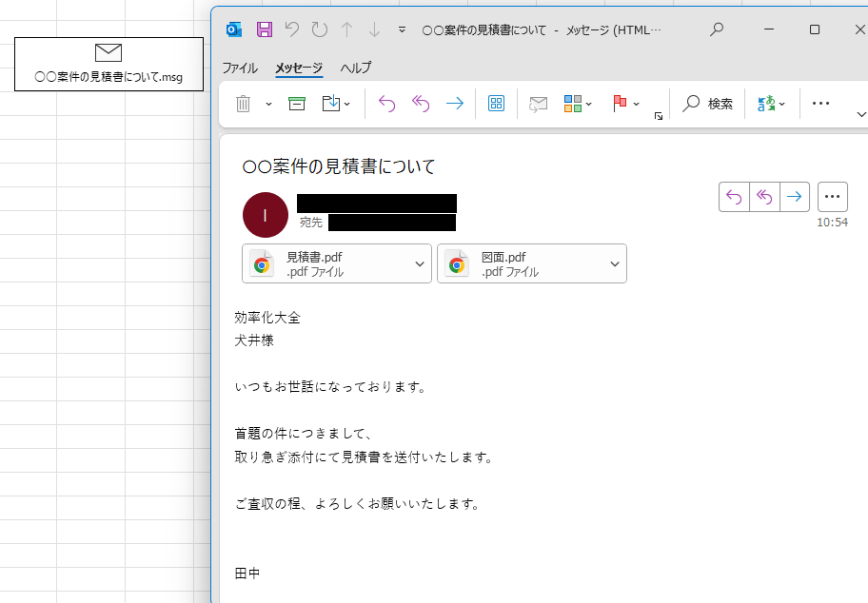Expand the Categorize color squares dropdown
Image resolution: width=868 pixels, height=603 pixels.
589,104
